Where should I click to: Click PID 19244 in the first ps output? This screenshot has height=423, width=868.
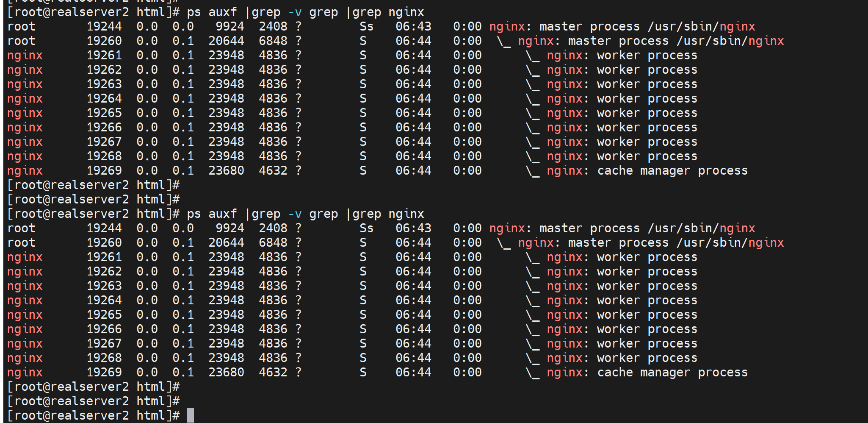tap(104, 26)
